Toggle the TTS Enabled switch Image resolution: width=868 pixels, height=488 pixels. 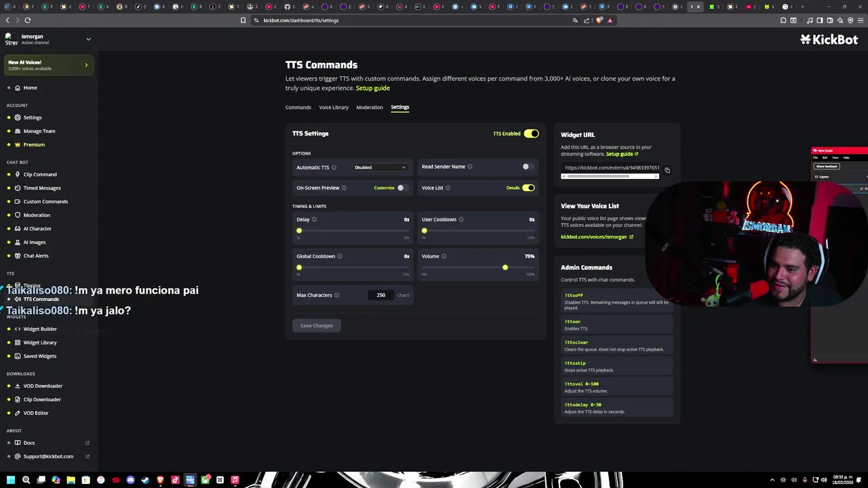531,134
